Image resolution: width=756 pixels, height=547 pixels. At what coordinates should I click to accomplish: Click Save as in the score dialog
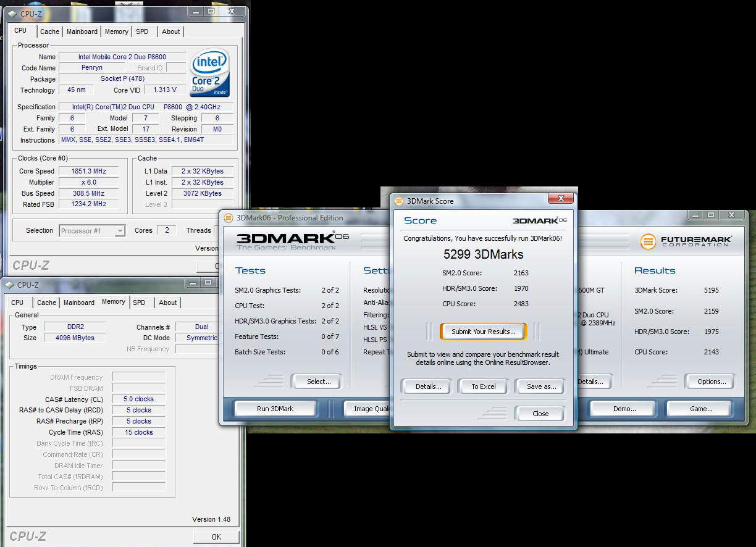(x=541, y=386)
